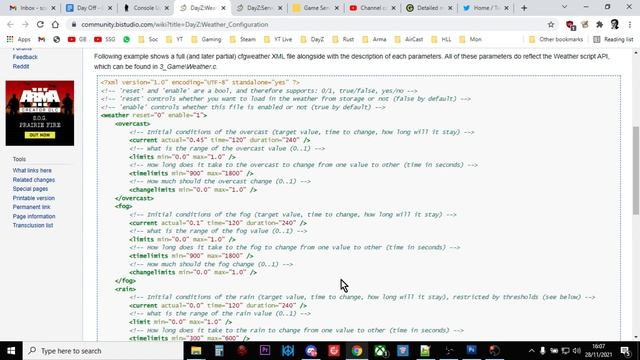Screen dimensions: 640x360
Task: Go forward using the browser forward arrow
Action: click(x=25, y=24)
